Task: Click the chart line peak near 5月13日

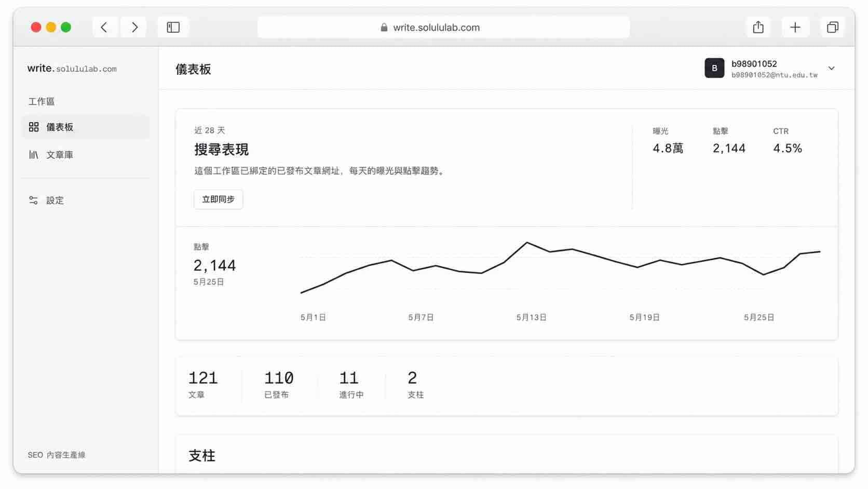Action: (x=527, y=242)
